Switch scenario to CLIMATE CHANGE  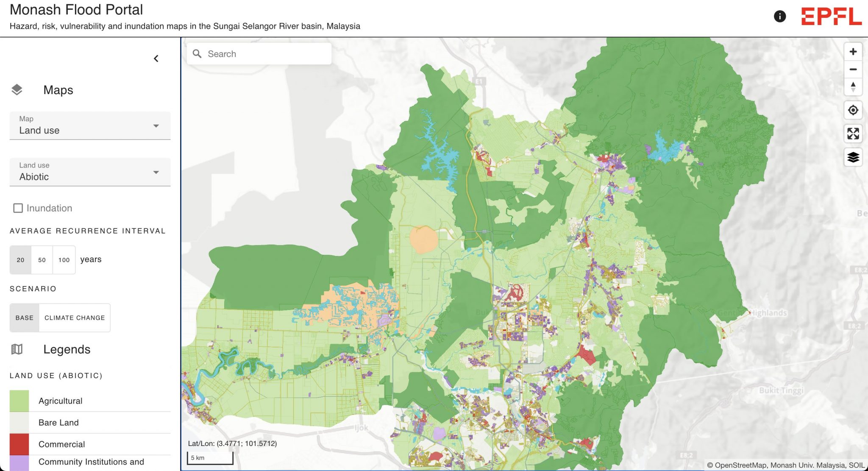click(75, 317)
